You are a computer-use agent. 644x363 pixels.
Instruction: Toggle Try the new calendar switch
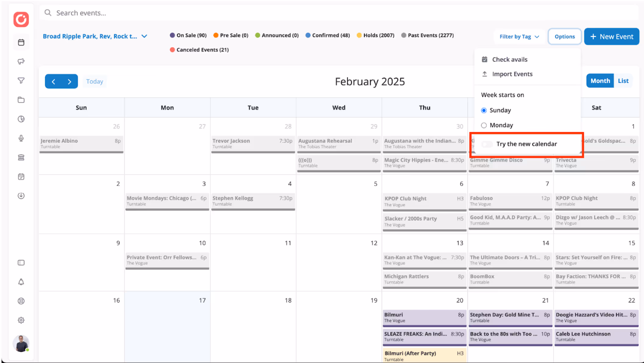click(x=487, y=144)
